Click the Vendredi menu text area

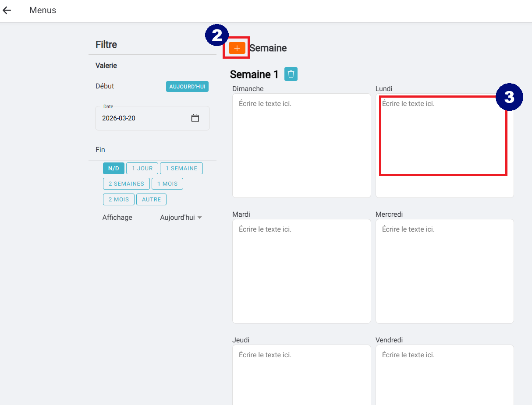444,375
